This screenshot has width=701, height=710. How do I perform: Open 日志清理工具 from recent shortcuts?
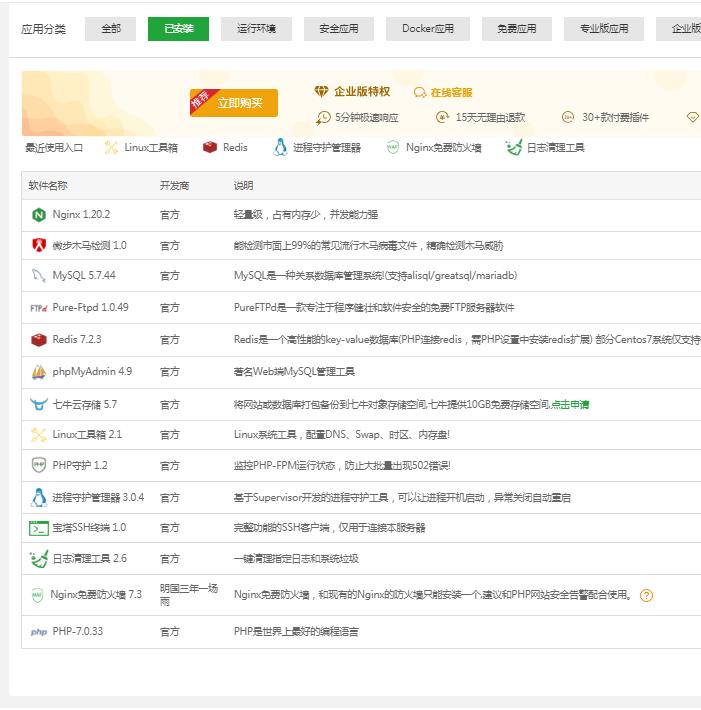click(555, 148)
